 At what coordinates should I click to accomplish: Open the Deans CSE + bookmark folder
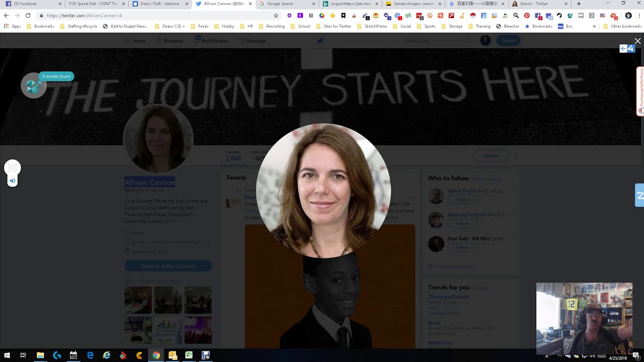pos(170,26)
